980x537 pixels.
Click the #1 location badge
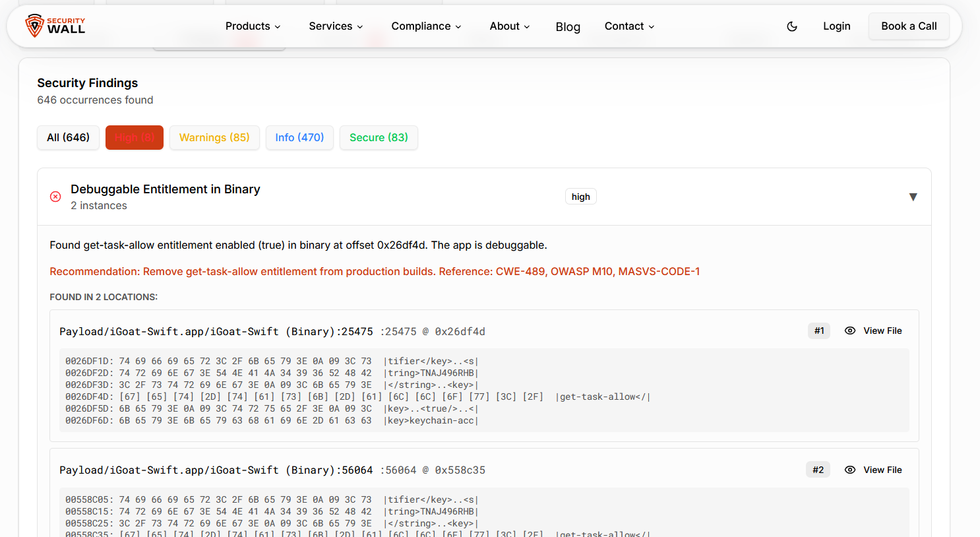[819, 331]
